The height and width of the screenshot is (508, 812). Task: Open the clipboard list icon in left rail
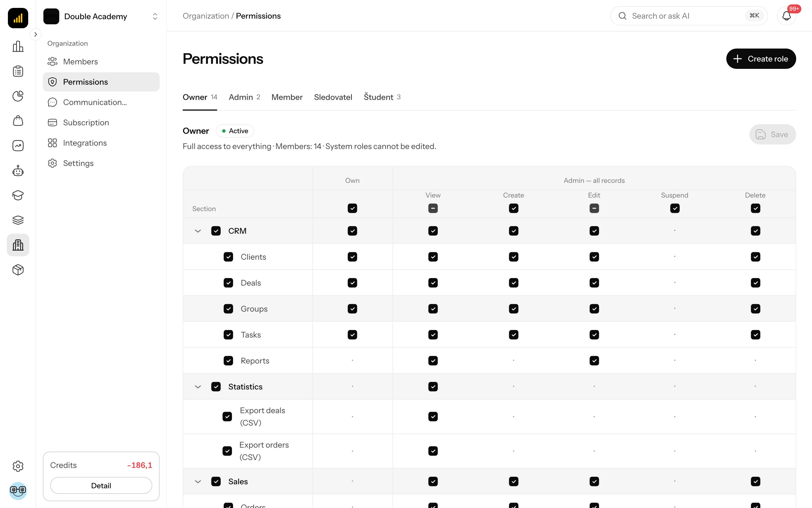click(x=18, y=71)
